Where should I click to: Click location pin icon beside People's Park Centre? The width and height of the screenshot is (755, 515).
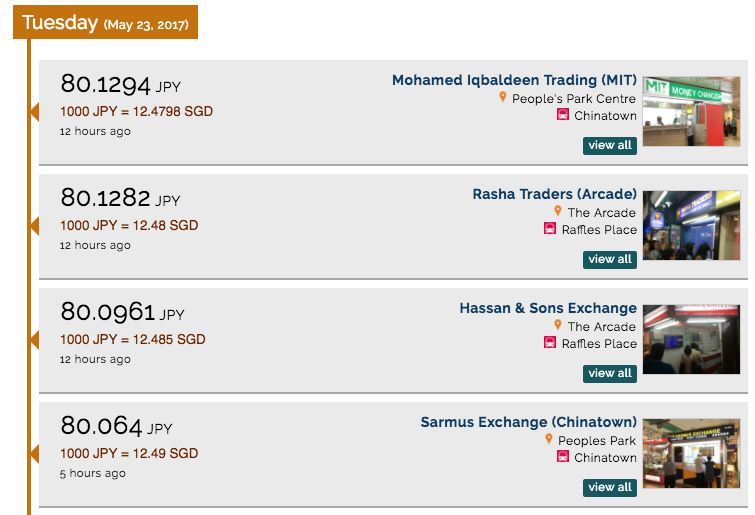point(503,98)
